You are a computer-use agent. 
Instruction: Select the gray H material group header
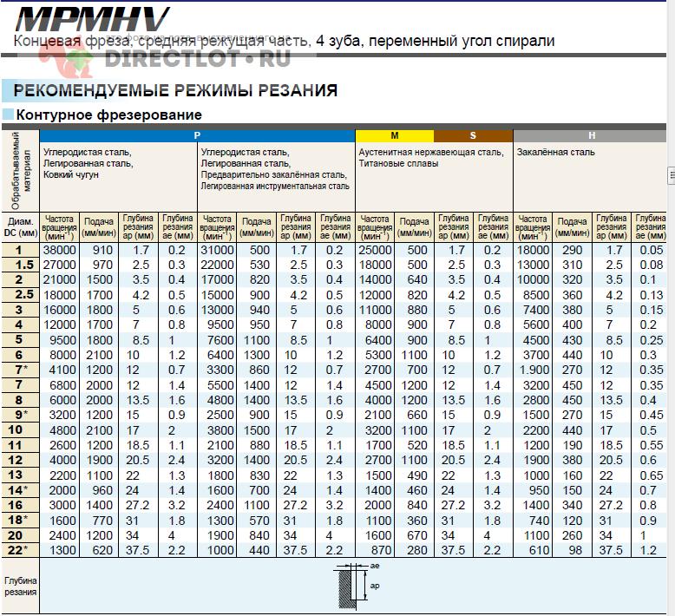coord(591,135)
